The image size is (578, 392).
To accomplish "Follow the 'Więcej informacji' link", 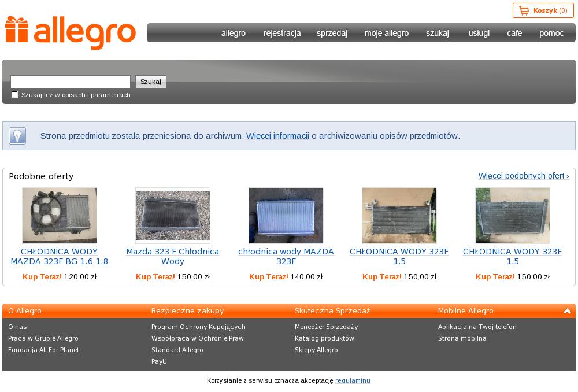I will pos(277,136).
